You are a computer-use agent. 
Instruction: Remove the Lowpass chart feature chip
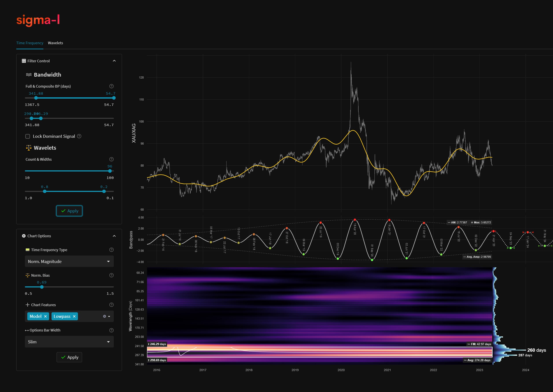click(x=74, y=316)
